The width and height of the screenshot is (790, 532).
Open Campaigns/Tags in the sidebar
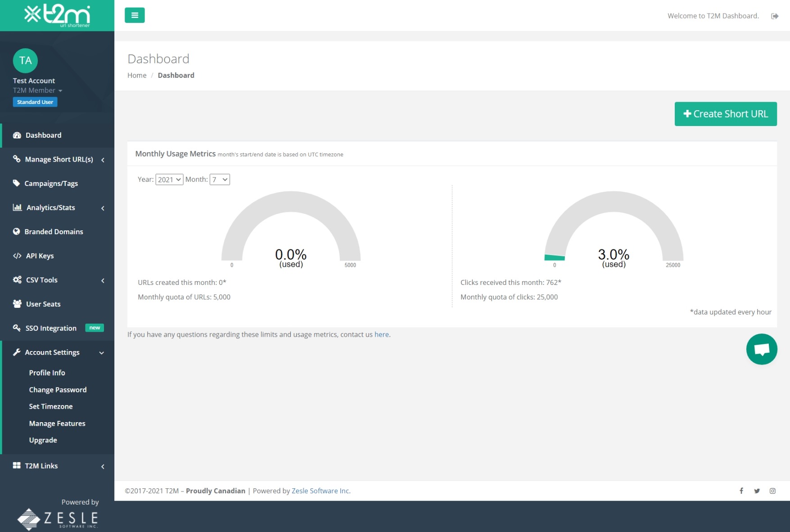click(51, 184)
